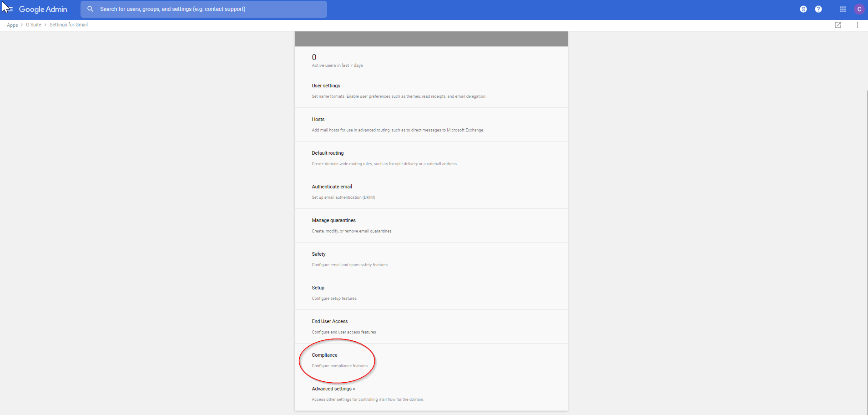Open Setup section
The height and width of the screenshot is (415, 868).
(x=431, y=293)
